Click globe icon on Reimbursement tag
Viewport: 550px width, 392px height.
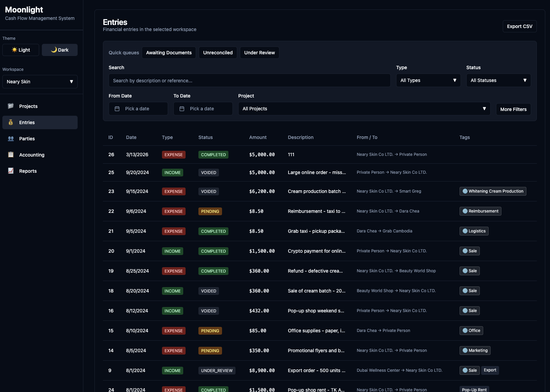[x=465, y=211]
